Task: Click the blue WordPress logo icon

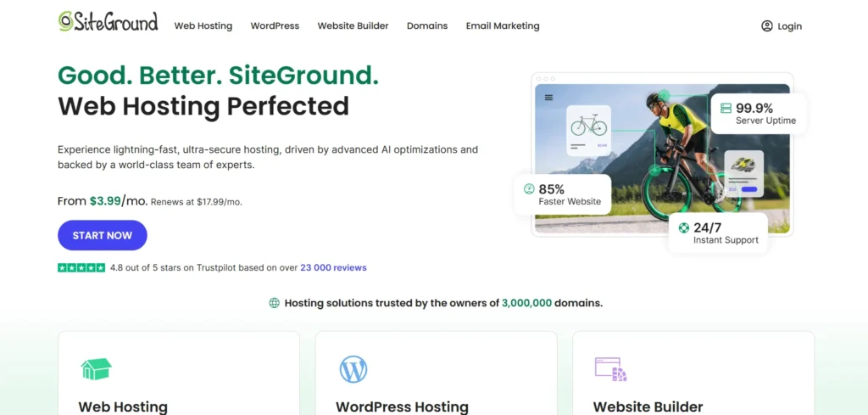Action: [352, 369]
